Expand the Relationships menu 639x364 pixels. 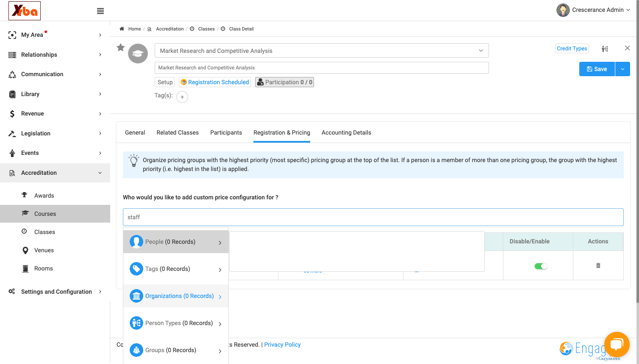[x=55, y=55]
